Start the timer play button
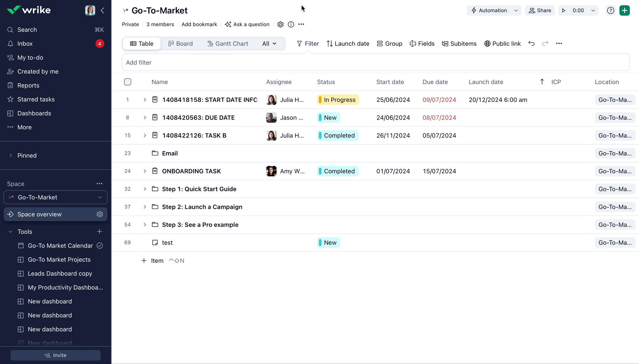The image size is (639, 364). click(x=563, y=11)
